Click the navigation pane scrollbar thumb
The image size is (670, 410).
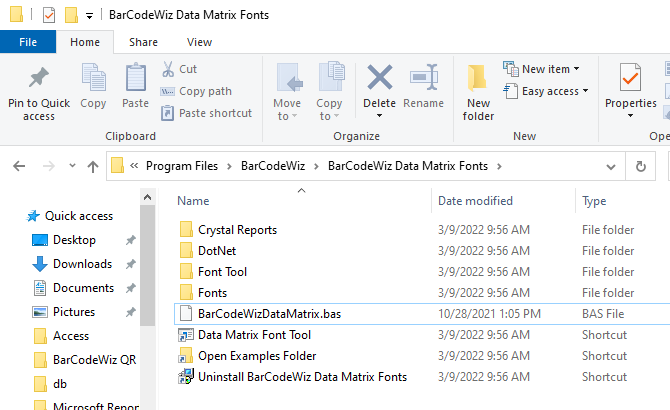147,266
